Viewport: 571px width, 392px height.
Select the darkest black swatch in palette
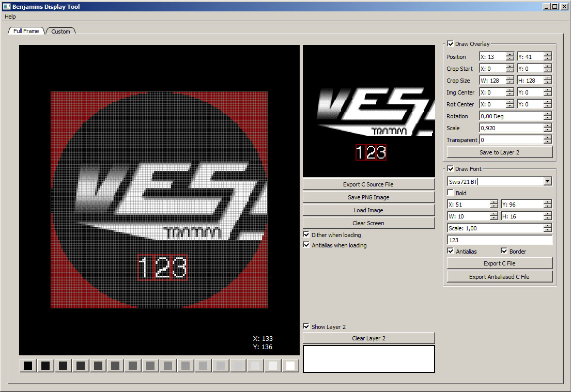pyautogui.click(x=27, y=365)
